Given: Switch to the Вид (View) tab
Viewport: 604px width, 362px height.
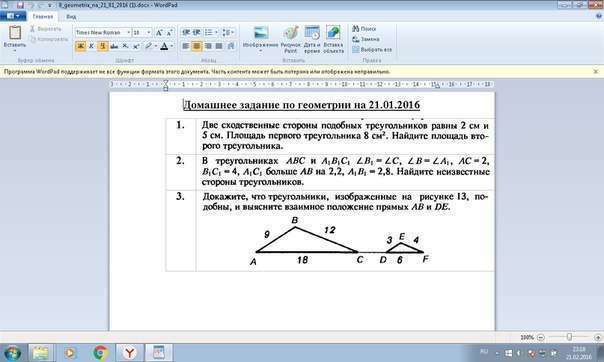Looking at the screenshot, I should pos(71,17).
